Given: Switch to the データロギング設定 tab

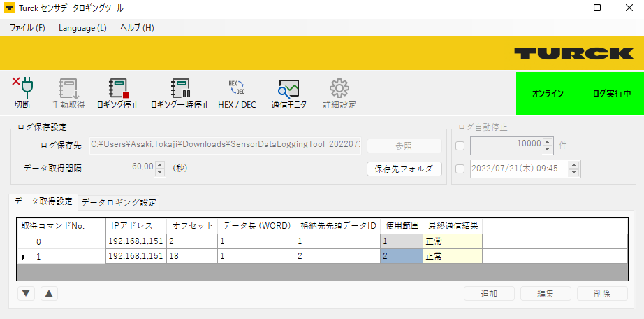Looking at the screenshot, I should pyautogui.click(x=119, y=202).
